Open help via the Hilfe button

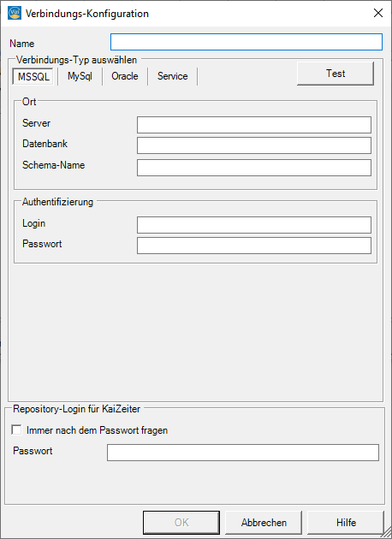click(x=346, y=523)
